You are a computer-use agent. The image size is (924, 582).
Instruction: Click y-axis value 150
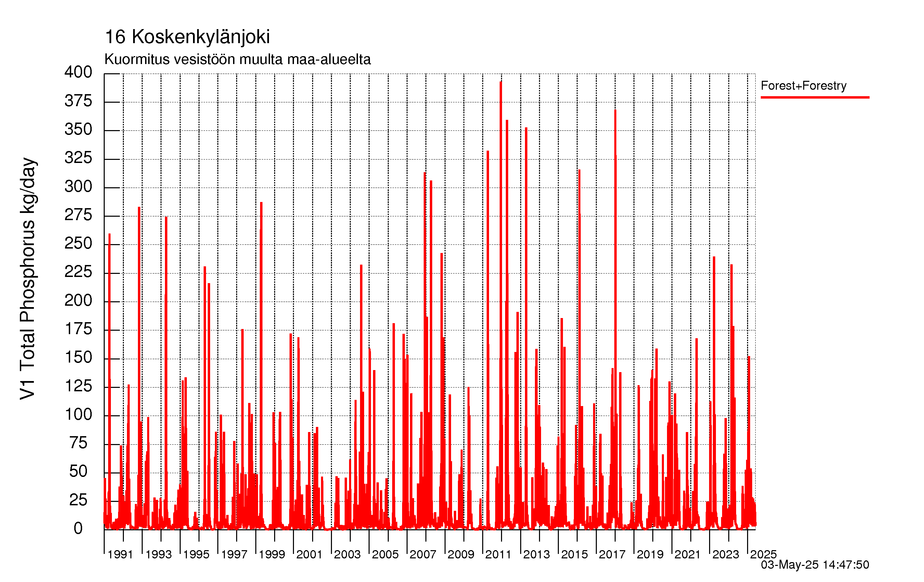click(x=78, y=357)
